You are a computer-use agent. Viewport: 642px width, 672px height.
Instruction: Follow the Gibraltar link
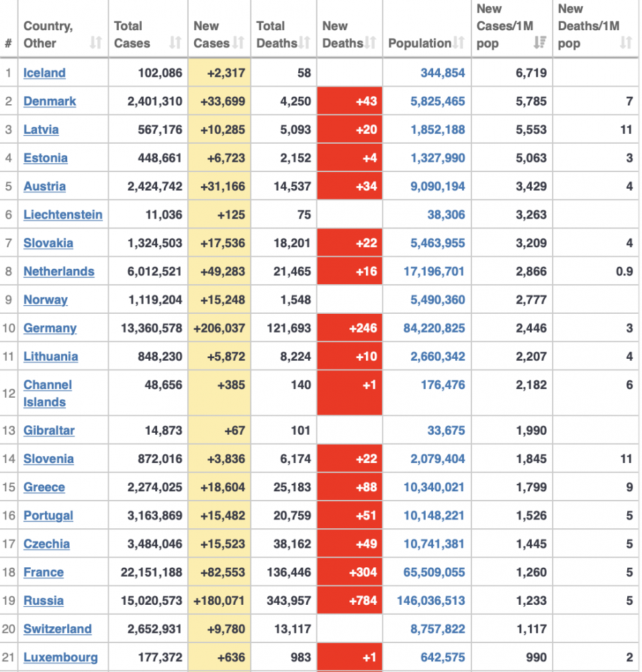[49, 430]
